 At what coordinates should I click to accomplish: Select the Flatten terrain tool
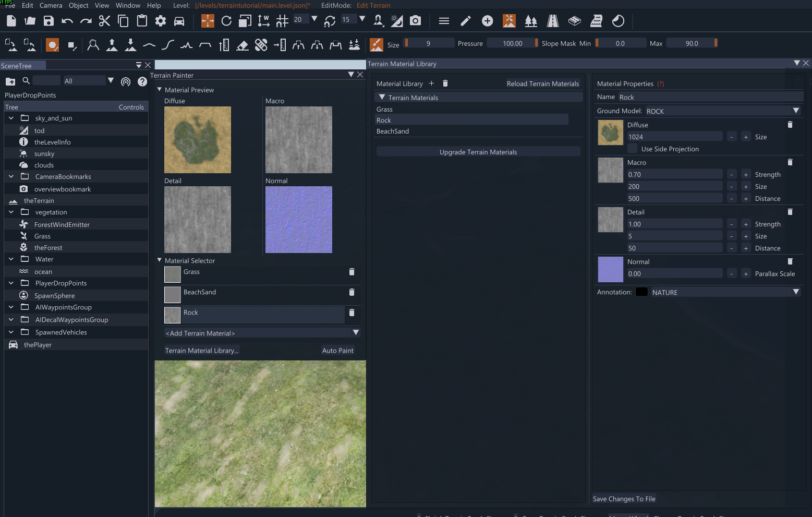205,45
